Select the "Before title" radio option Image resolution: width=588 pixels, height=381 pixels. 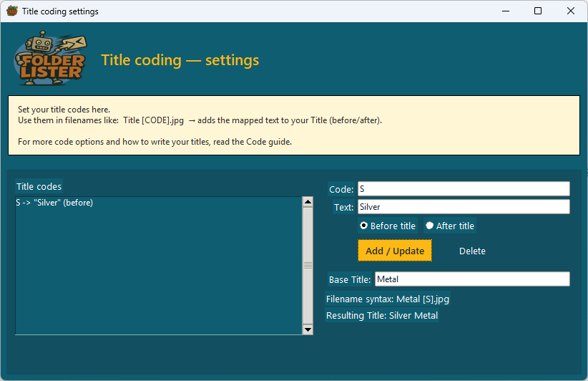pyautogui.click(x=365, y=226)
